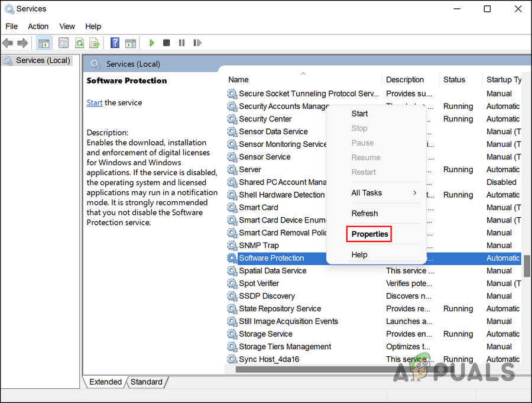Click gear icon beside Security Center
Image resolution: width=532 pixels, height=403 pixels.
point(232,119)
